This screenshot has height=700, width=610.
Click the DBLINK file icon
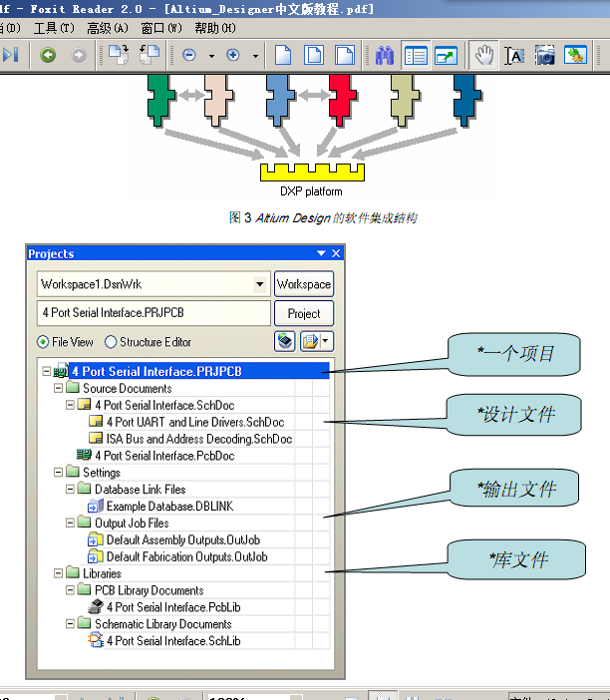pos(96,506)
